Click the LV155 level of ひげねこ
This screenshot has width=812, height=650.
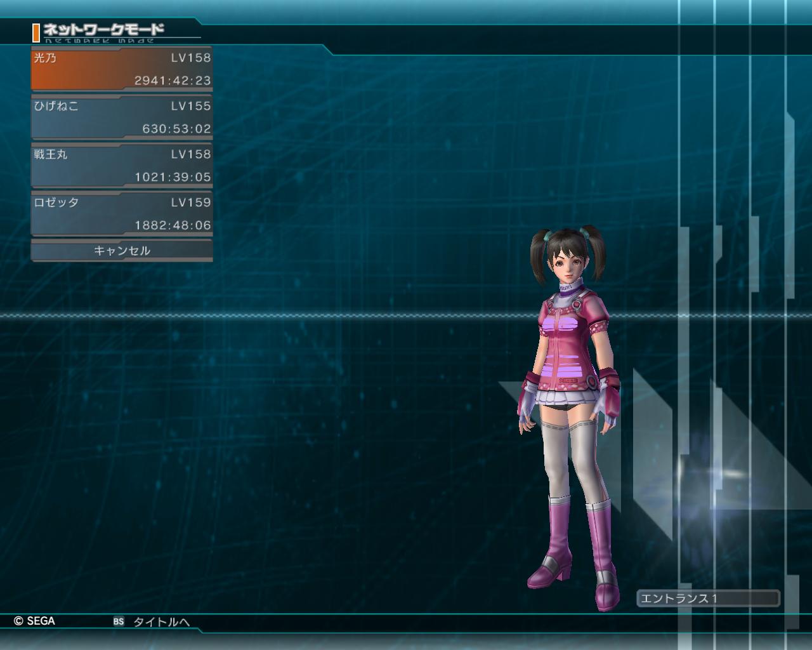[190, 106]
